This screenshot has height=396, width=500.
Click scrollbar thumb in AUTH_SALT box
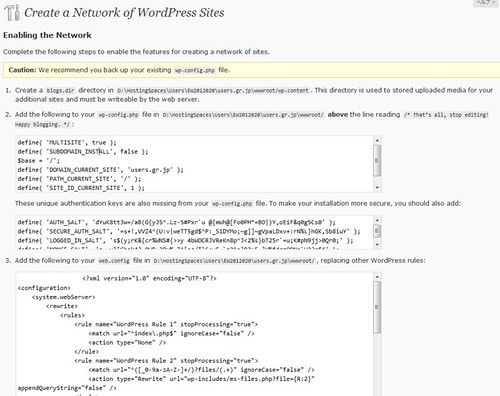(377, 231)
